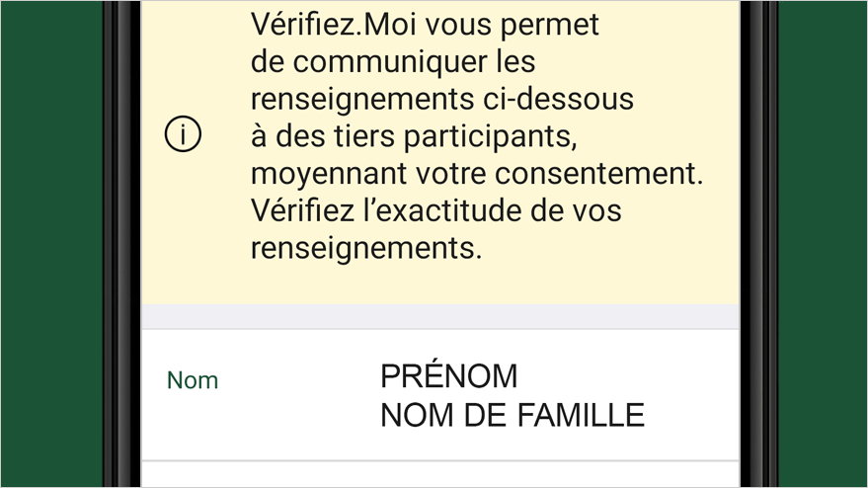868x488 pixels.
Task: Select the 'NOM DE FAMILLE' value text
Action: (513, 415)
